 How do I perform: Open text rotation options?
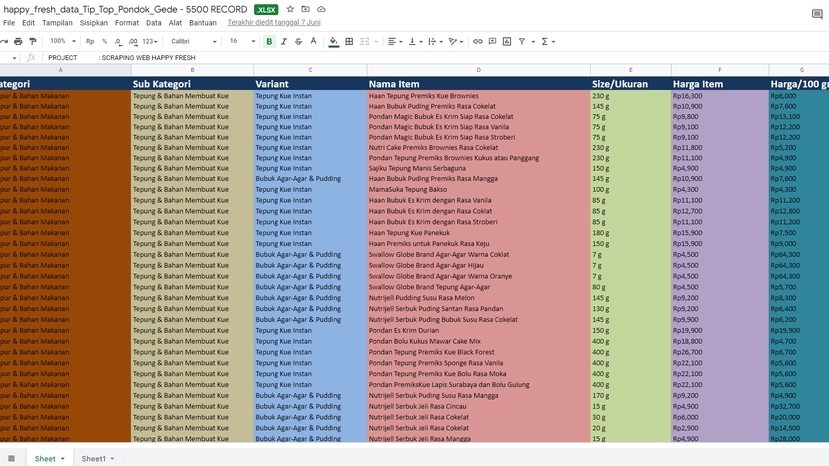pos(455,41)
